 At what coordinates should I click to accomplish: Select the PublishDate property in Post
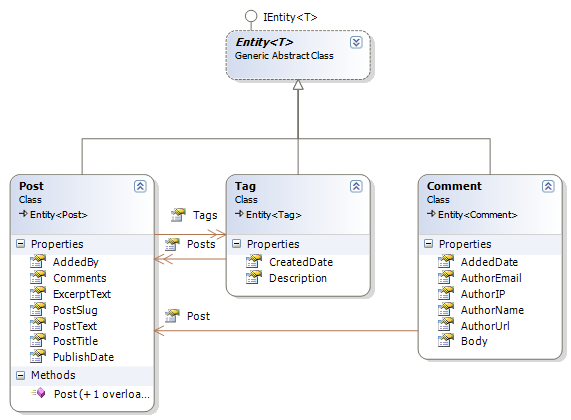[x=83, y=357]
